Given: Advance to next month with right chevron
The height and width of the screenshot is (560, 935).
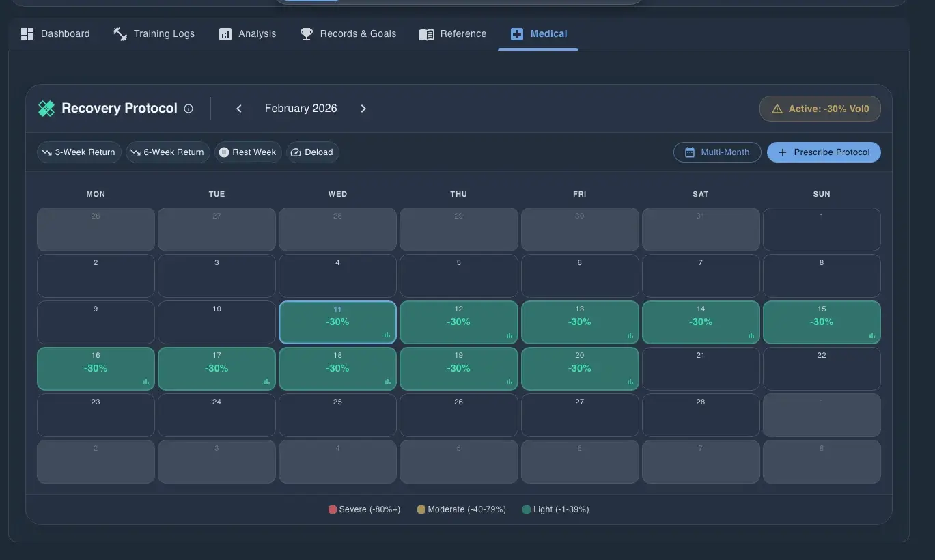Looking at the screenshot, I should point(363,109).
